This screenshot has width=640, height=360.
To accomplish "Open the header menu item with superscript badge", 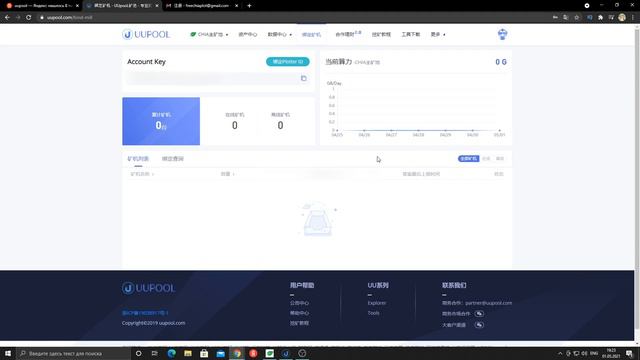I will point(348,34).
